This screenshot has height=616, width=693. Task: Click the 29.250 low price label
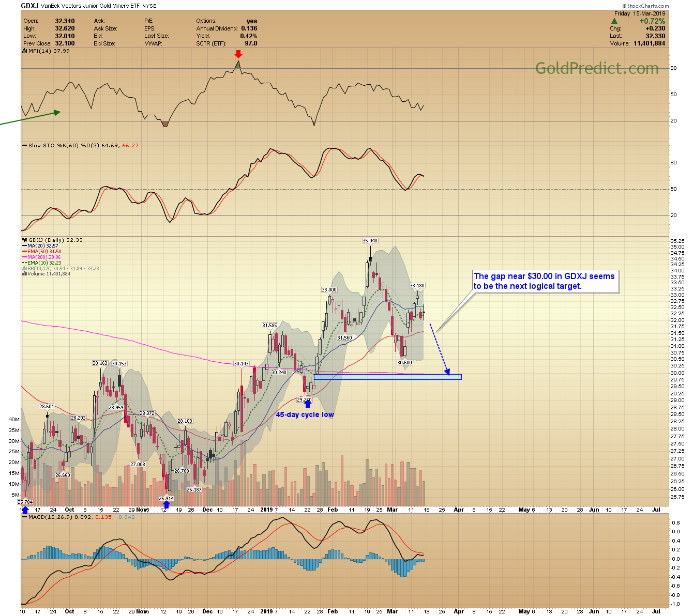(x=304, y=400)
